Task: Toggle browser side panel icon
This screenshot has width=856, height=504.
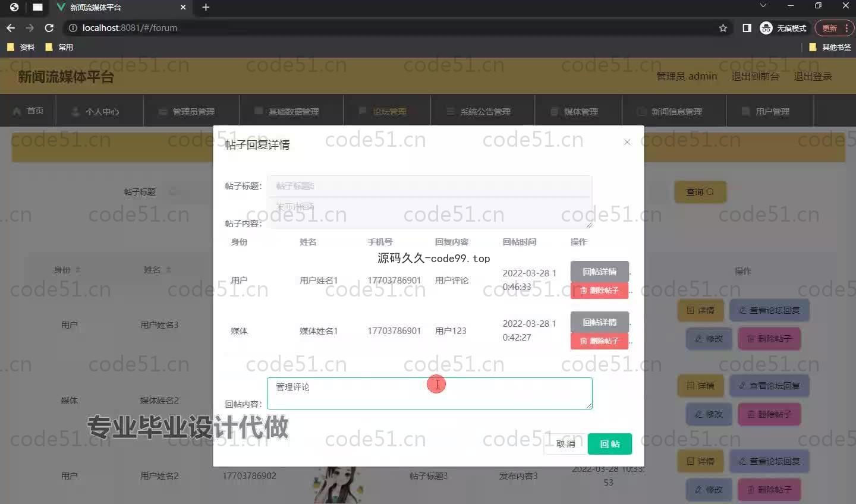Action: pos(747,28)
